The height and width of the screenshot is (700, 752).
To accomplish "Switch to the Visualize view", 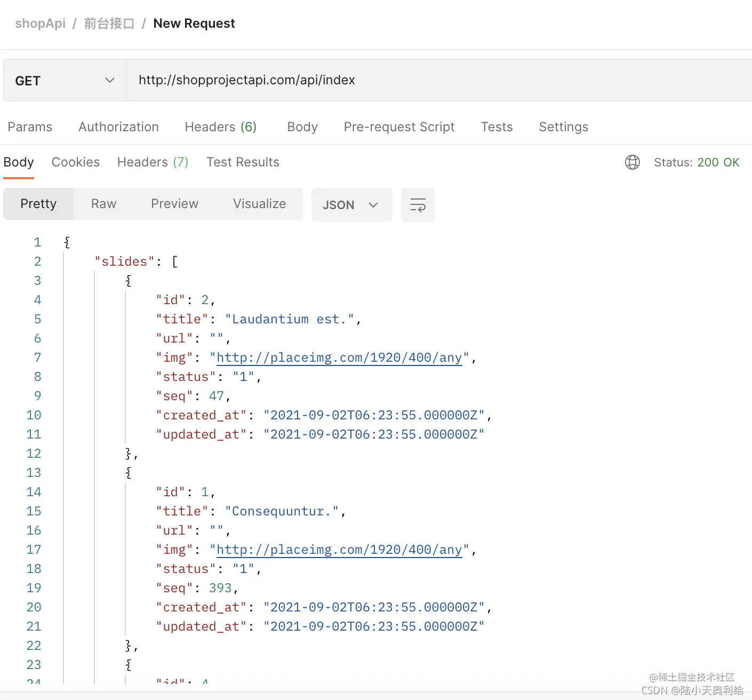I will [x=259, y=204].
